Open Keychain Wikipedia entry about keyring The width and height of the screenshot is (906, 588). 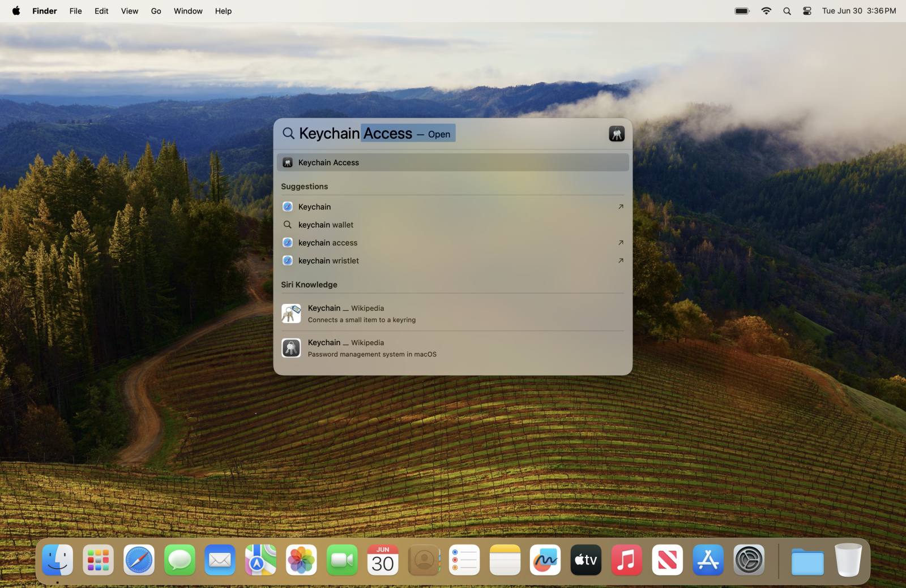452,314
